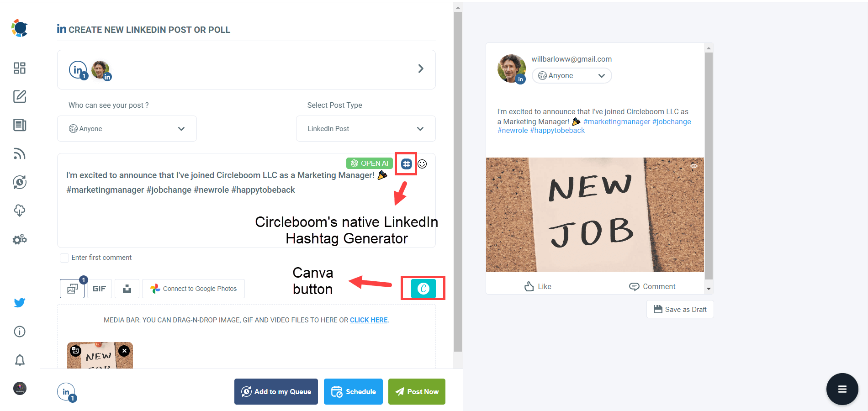
Task: Toggle image visibility in post preview
Action: [694, 166]
